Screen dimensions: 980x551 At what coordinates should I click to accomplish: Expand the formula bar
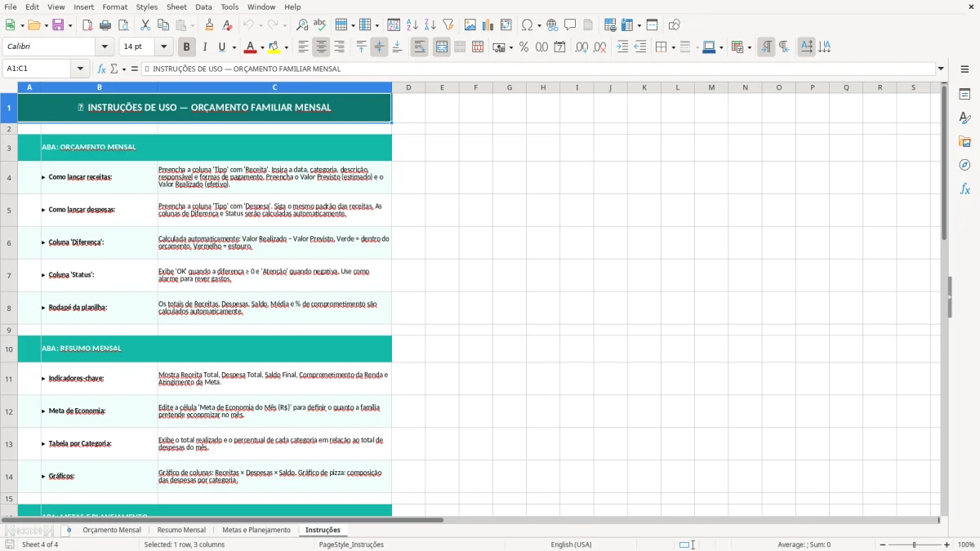[x=941, y=69]
